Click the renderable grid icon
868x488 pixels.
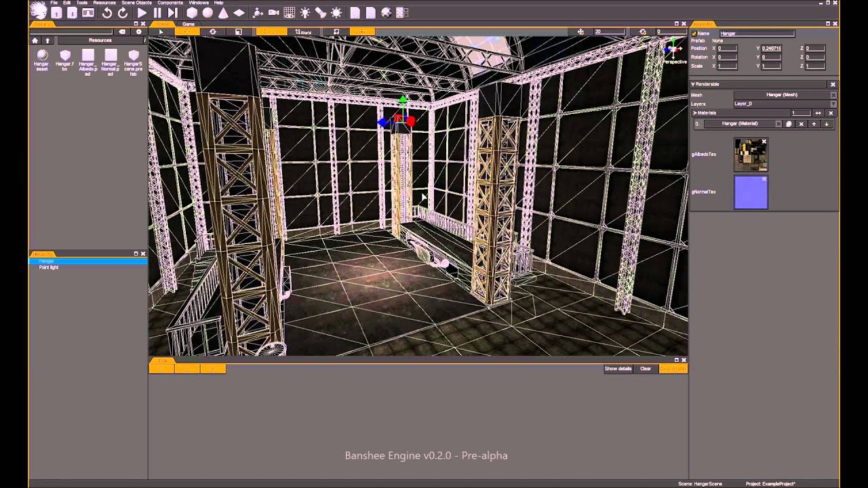click(289, 12)
